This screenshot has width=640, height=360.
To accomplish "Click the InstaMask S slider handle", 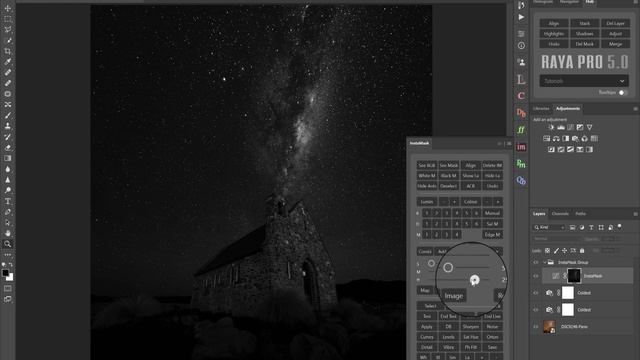I will point(431,263).
